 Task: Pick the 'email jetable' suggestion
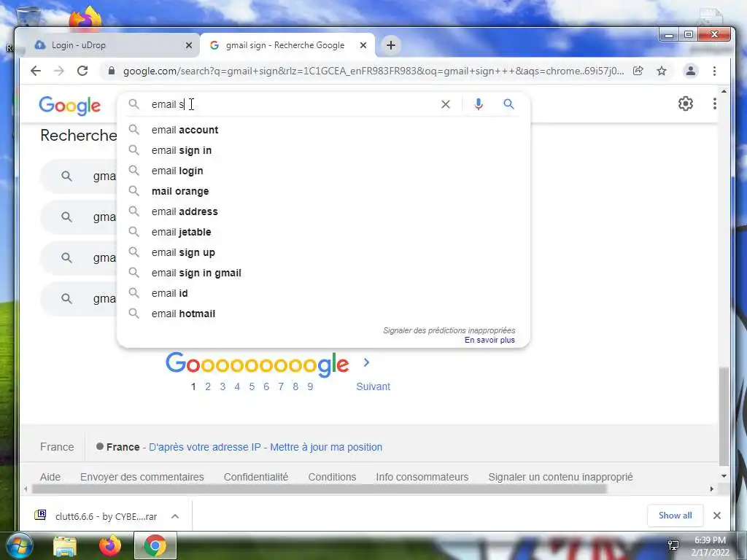[323, 233]
